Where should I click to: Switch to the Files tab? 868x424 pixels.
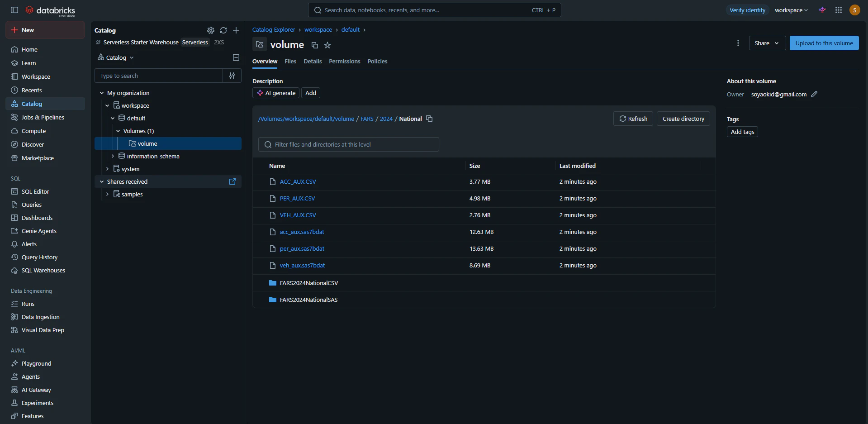(290, 61)
